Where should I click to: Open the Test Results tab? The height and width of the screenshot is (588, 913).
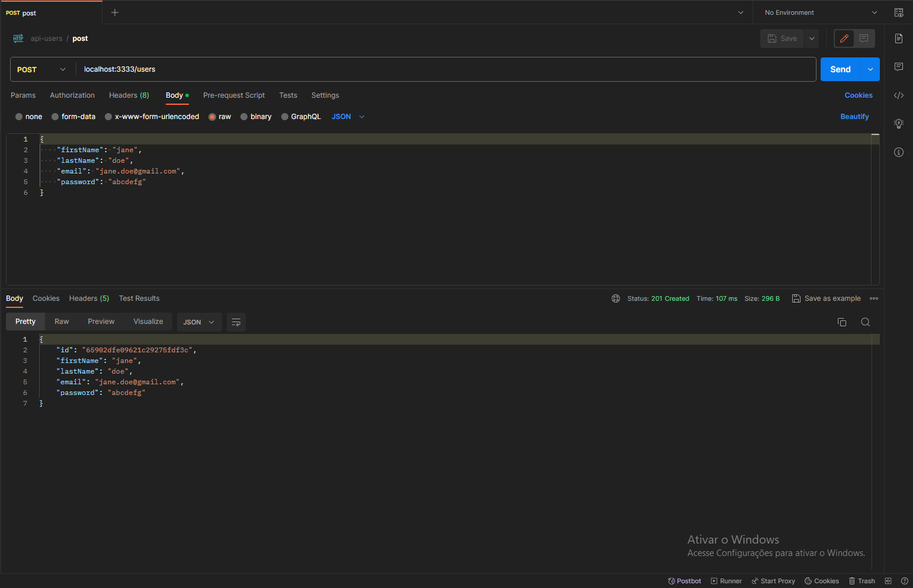coord(139,298)
